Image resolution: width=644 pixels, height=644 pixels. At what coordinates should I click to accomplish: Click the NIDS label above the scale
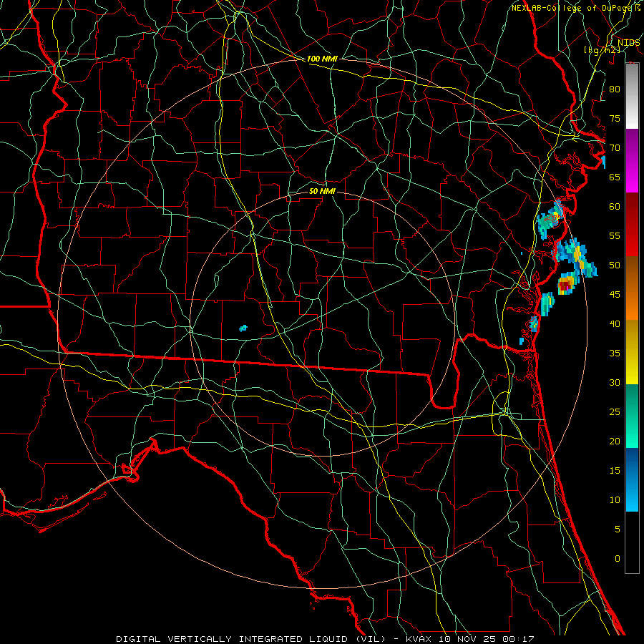coord(629,42)
